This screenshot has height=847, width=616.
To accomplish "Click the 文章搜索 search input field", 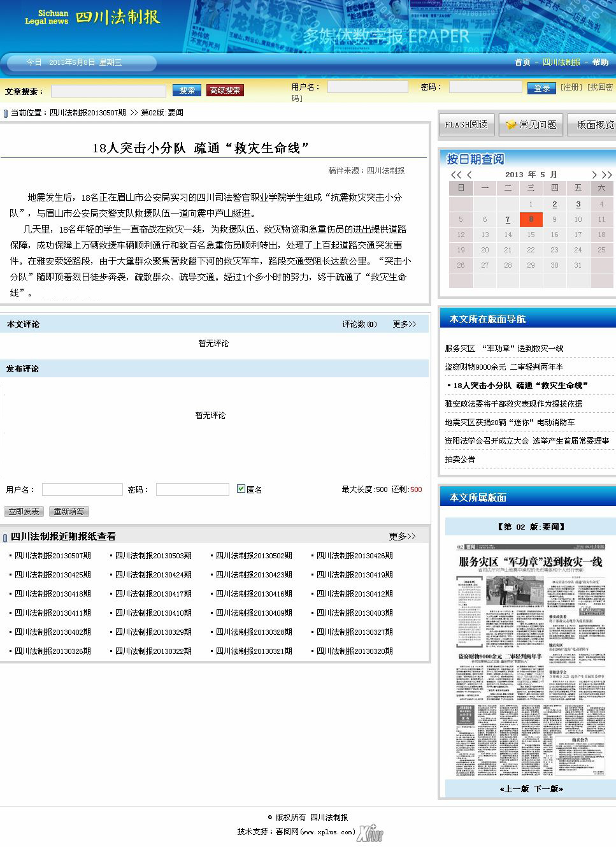I will pos(108,91).
